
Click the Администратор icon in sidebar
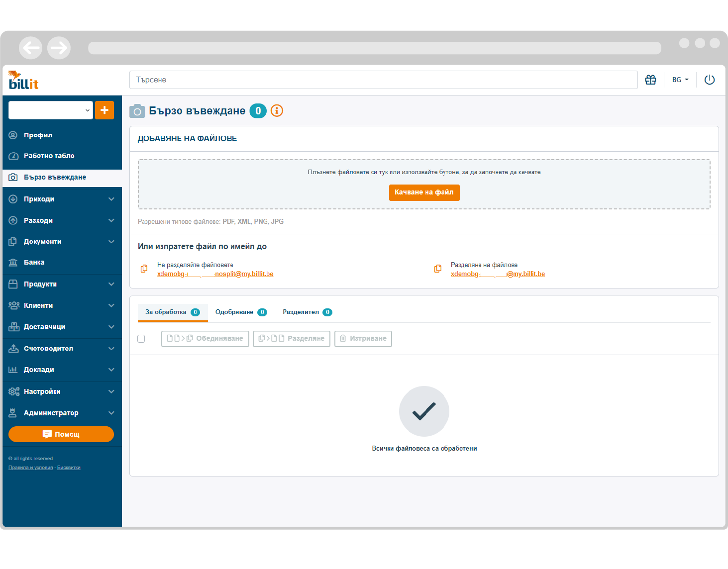[13, 413]
